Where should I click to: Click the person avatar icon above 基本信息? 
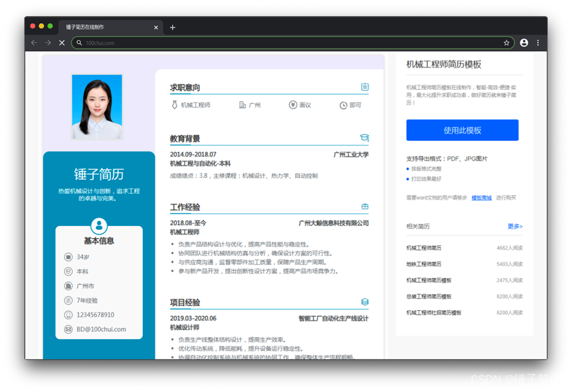99,225
